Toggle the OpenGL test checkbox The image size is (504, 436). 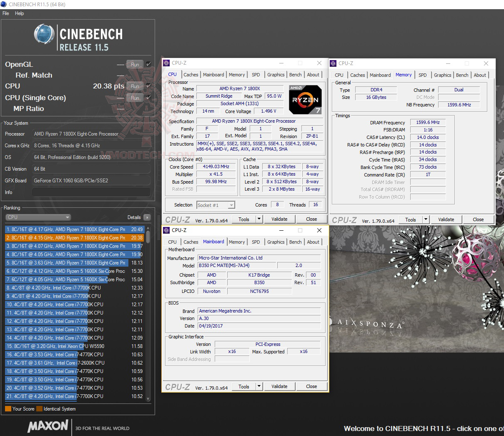click(x=148, y=64)
